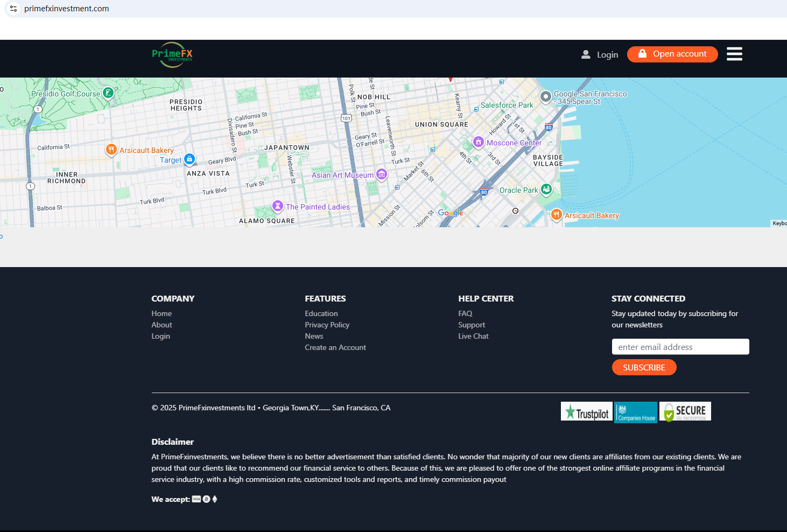
Task: Go to the About page link
Action: click(161, 325)
